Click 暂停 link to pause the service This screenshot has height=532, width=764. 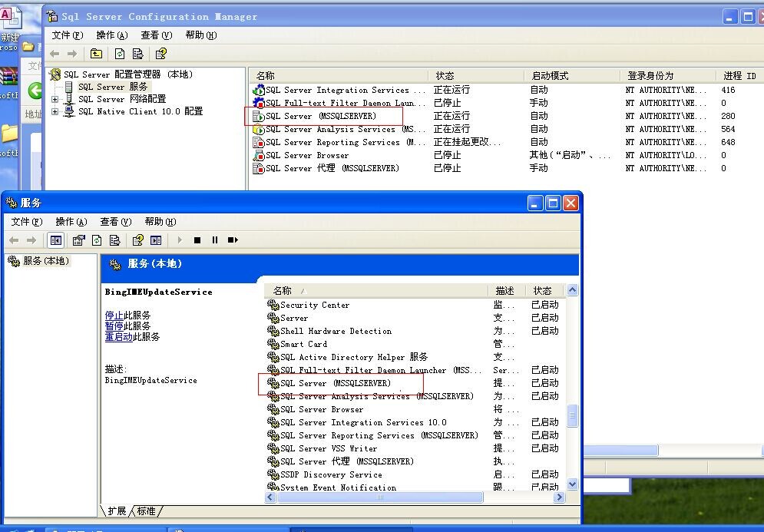pyautogui.click(x=114, y=326)
